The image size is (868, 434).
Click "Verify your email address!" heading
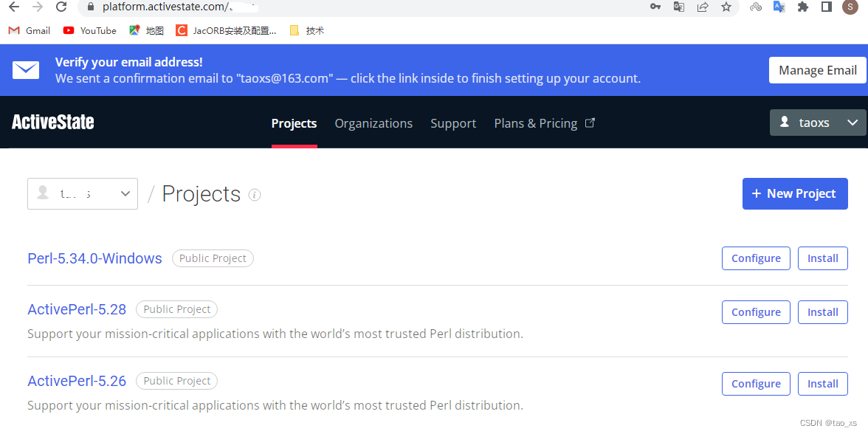coord(129,62)
